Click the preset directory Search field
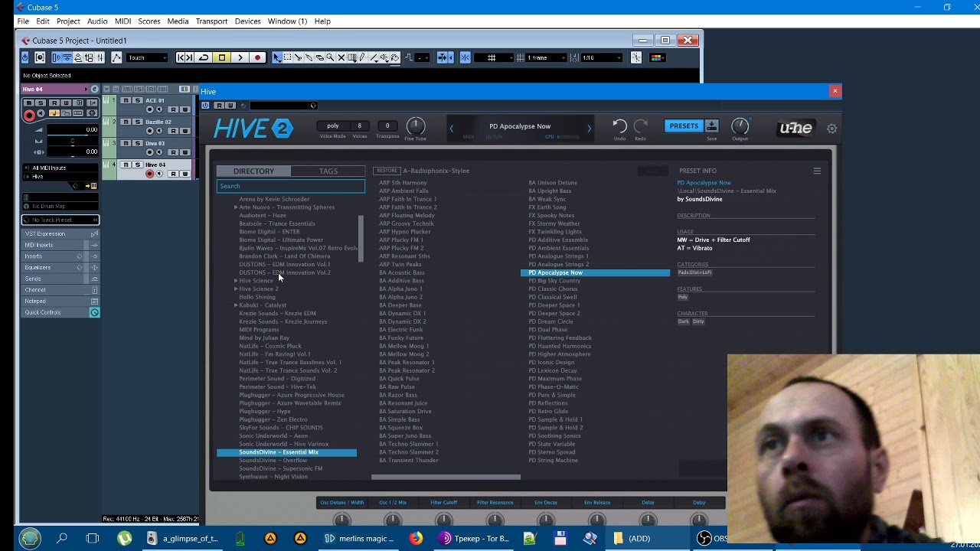 291,186
